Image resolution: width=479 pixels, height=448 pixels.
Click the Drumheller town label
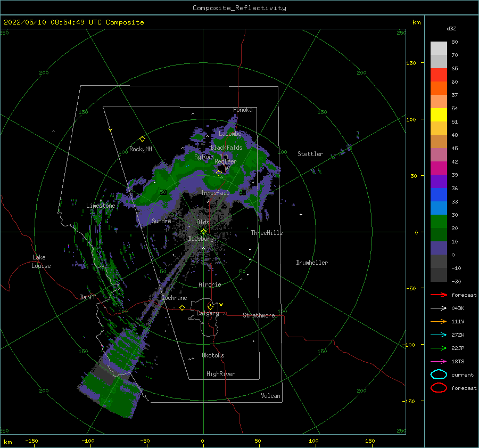[x=312, y=263]
